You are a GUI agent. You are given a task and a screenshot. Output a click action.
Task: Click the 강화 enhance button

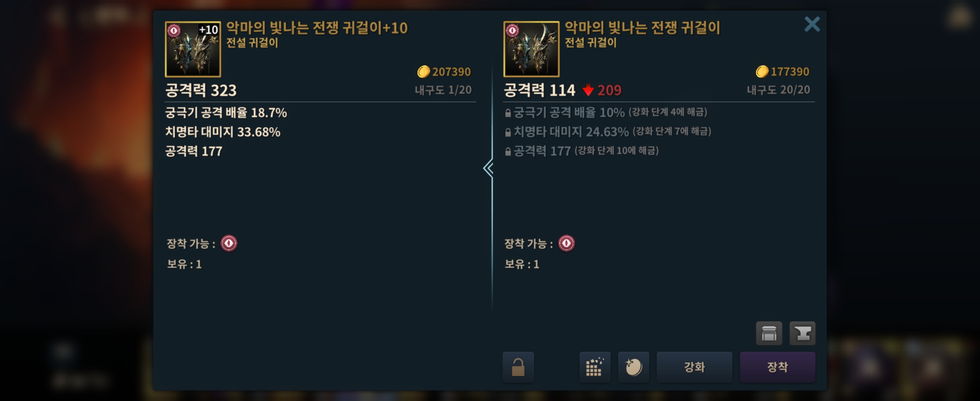click(694, 367)
